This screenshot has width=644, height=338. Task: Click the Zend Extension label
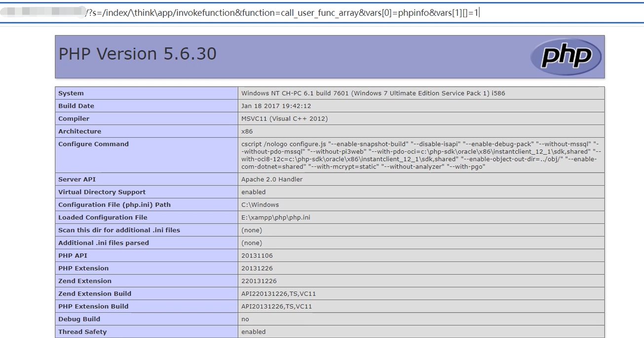[85, 281]
